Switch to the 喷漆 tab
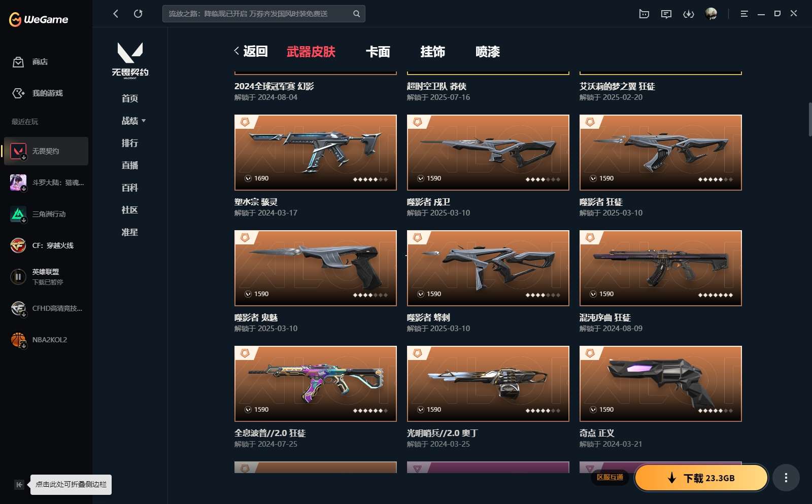 tap(488, 52)
